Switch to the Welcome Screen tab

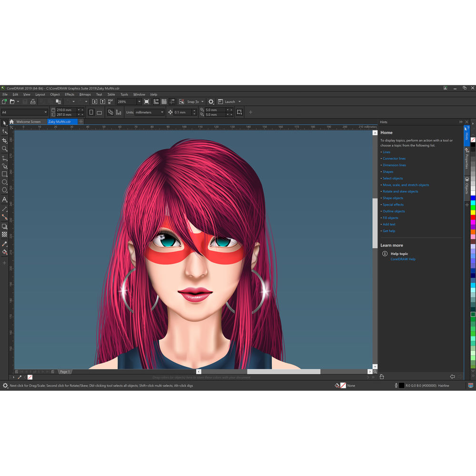click(x=28, y=122)
